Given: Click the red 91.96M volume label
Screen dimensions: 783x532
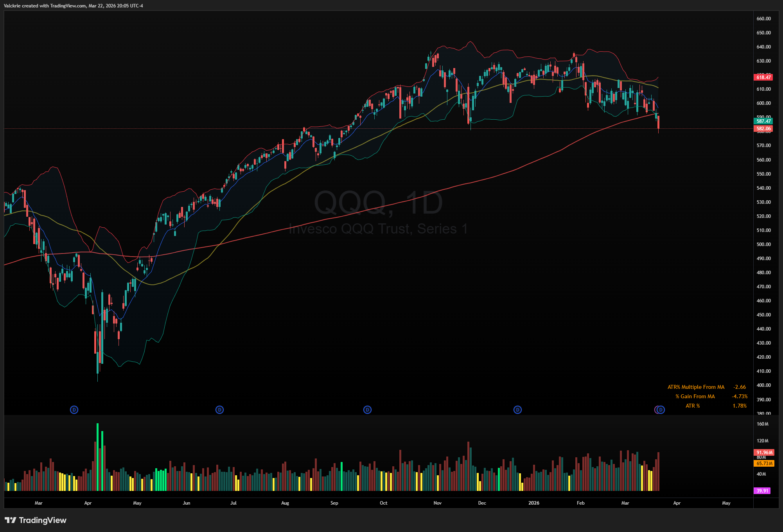Looking at the screenshot, I should coord(764,452).
